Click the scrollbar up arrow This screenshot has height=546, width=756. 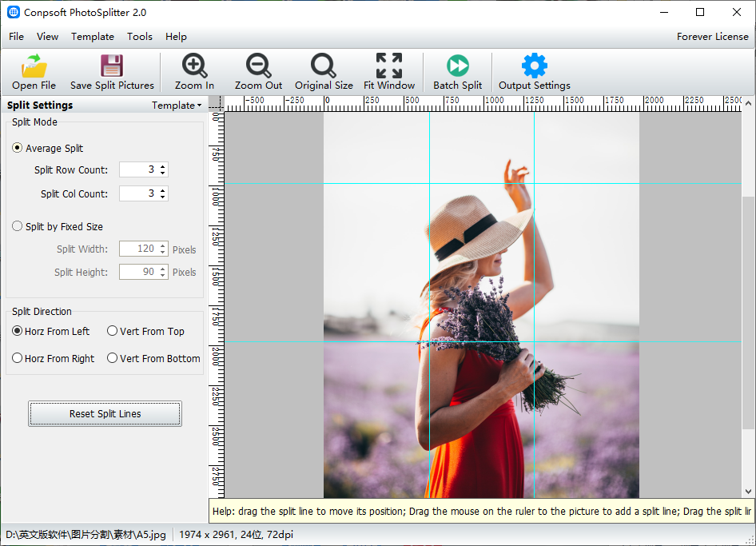point(748,103)
